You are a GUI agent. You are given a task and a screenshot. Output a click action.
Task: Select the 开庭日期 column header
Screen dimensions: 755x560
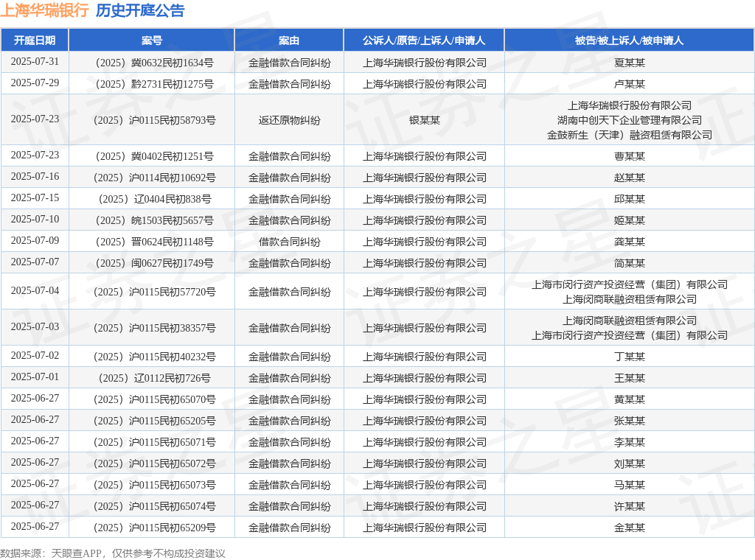[35, 41]
